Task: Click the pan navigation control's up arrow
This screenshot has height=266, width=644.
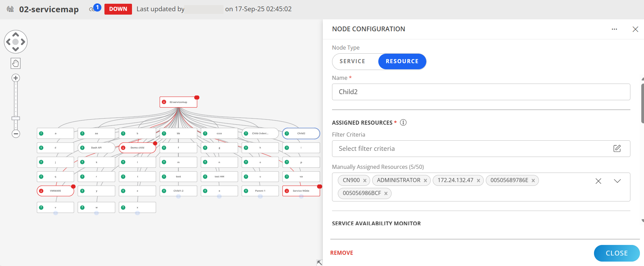Action: [x=16, y=35]
